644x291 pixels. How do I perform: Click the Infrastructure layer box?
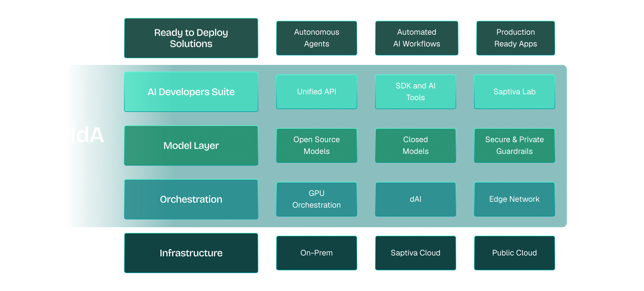pos(191,253)
